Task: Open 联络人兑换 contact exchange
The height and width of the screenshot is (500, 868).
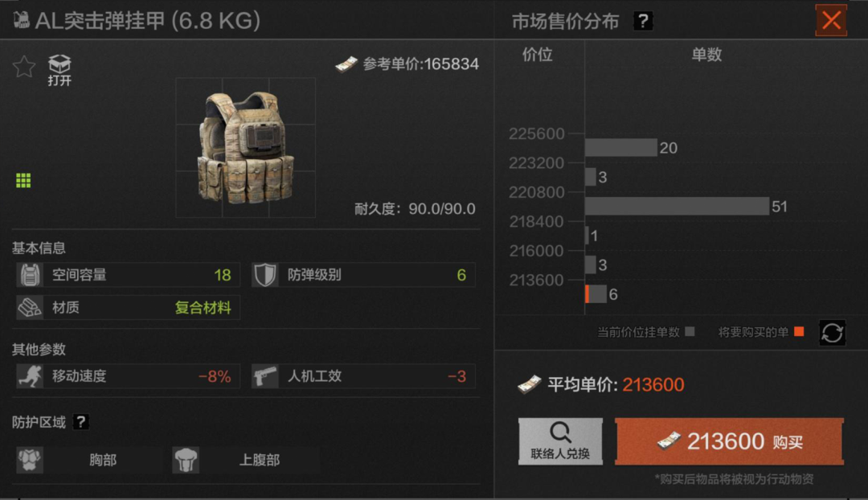Action: 560,441
